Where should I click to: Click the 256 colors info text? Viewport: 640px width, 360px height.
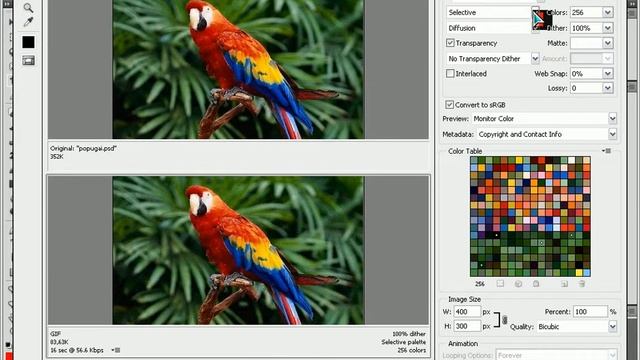(x=411, y=350)
